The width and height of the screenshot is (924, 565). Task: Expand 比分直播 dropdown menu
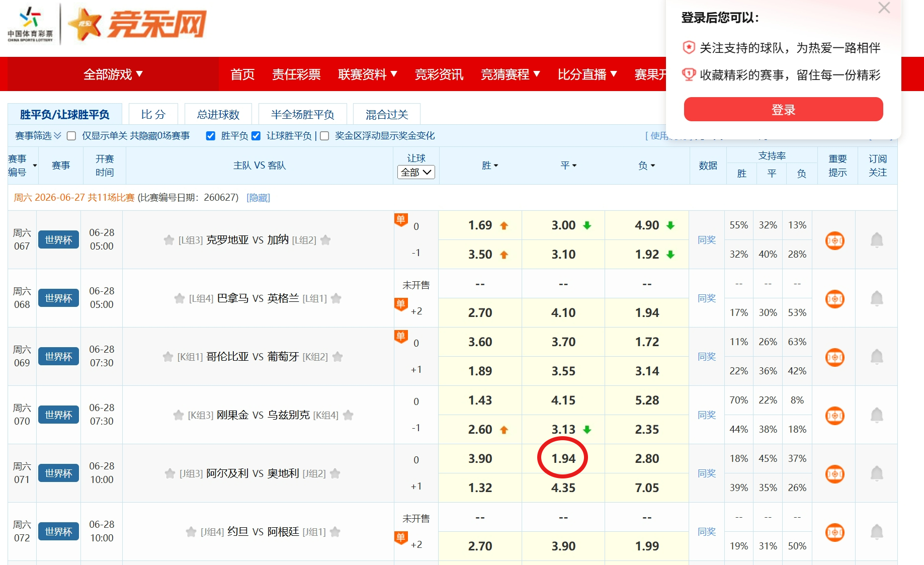(x=587, y=74)
